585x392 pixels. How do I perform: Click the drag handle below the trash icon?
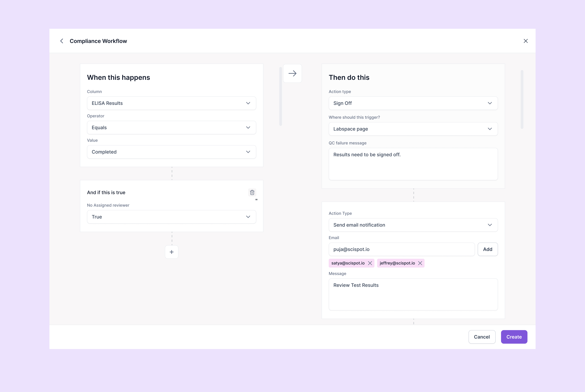pos(256,200)
